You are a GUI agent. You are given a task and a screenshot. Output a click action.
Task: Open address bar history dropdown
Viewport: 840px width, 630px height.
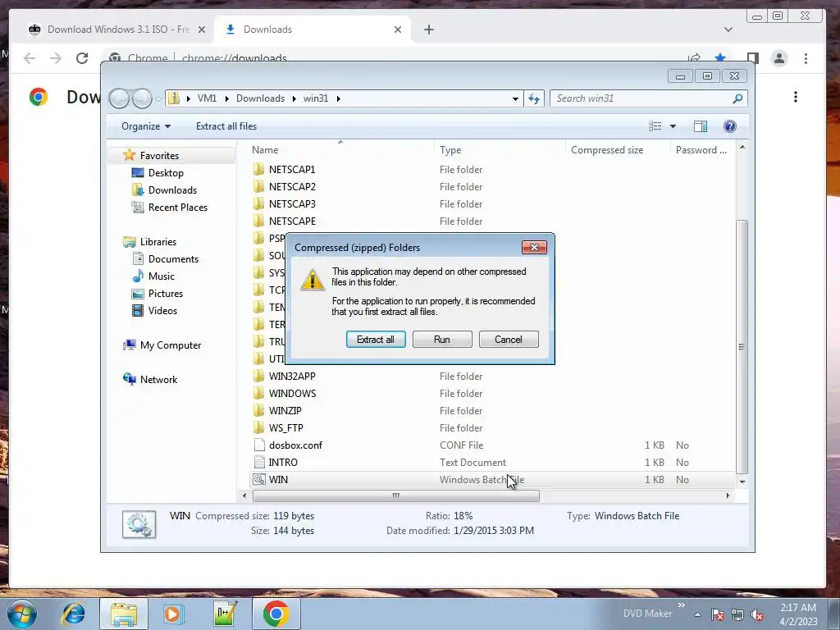click(x=515, y=98)
